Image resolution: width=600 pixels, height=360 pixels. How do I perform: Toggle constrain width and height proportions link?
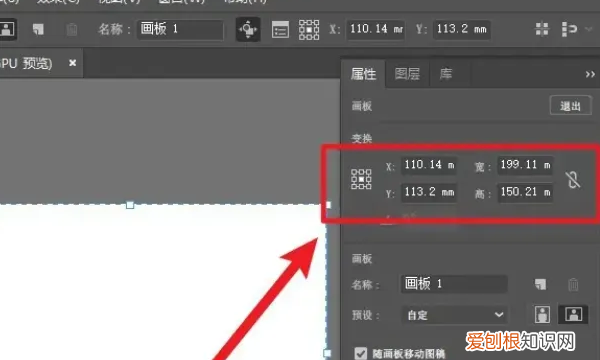pyautogui.click(x=573, y=179)
